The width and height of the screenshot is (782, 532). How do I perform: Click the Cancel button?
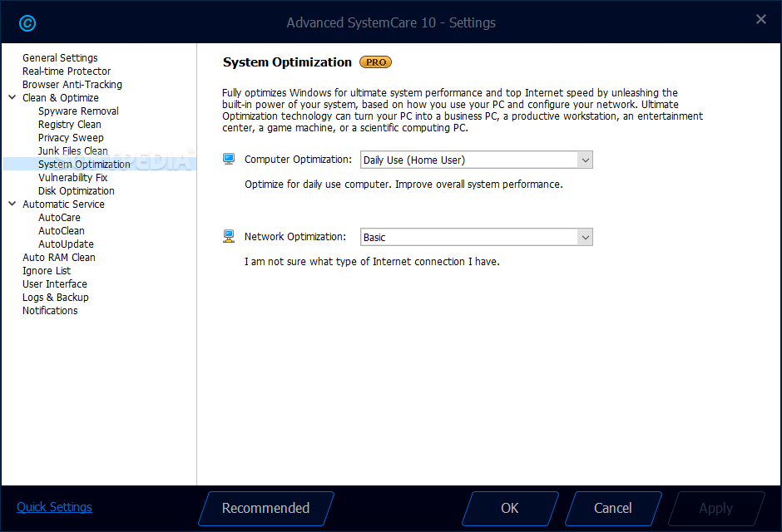613,509
